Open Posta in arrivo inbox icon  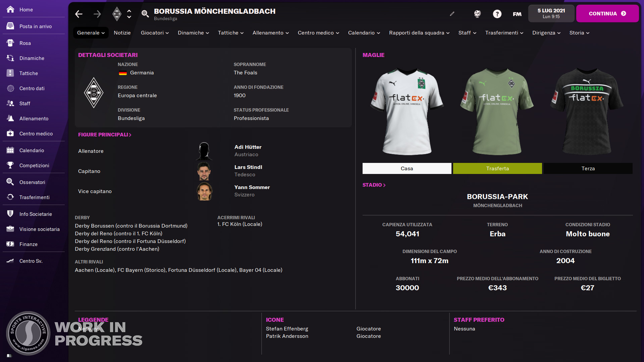click(x=10, y=26)
